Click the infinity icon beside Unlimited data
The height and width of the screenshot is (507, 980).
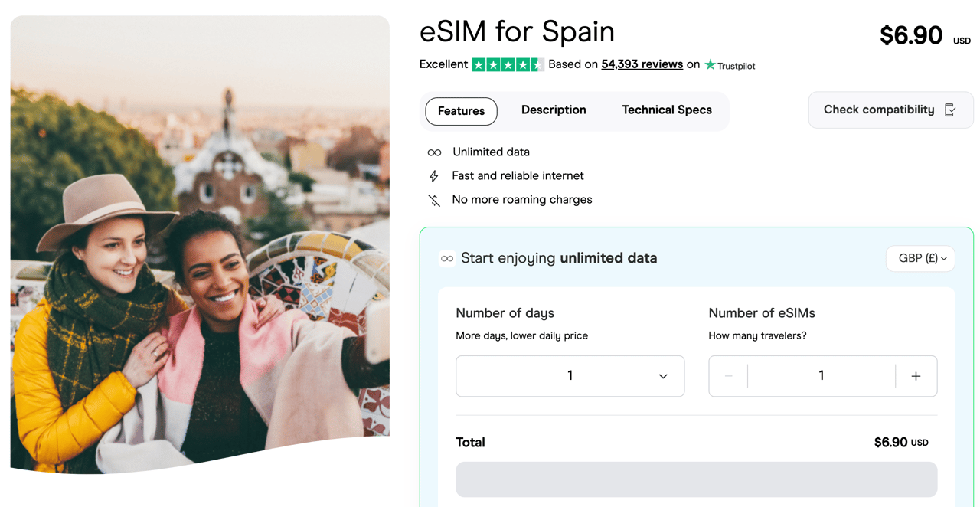434,152
